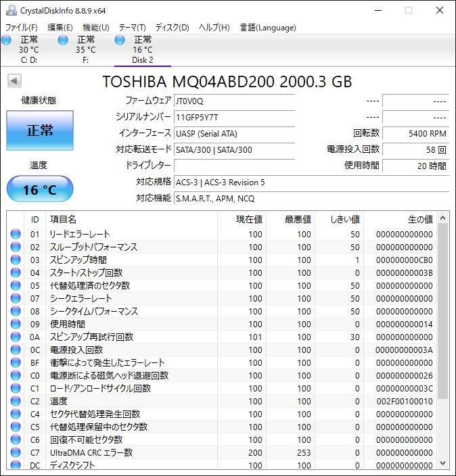Click the attribute list scrollbar thumb
This screenshot has width=456, height=476.
(x=443, y=311)
